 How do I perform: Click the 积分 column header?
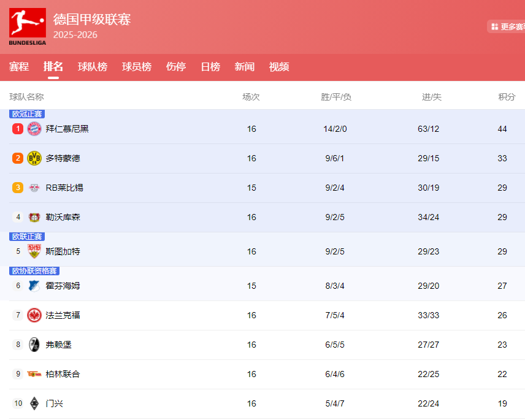507,97
